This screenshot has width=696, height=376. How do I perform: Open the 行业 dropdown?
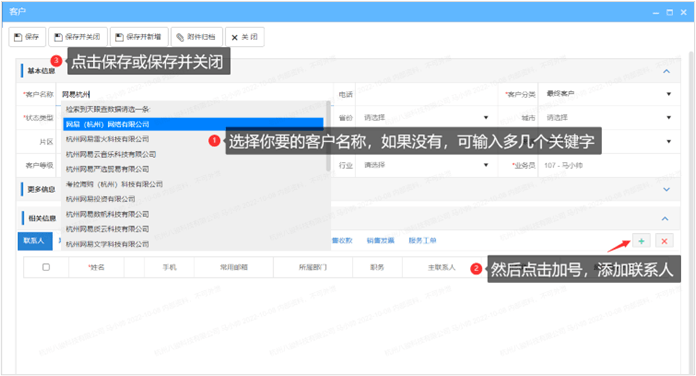(426, 165)
